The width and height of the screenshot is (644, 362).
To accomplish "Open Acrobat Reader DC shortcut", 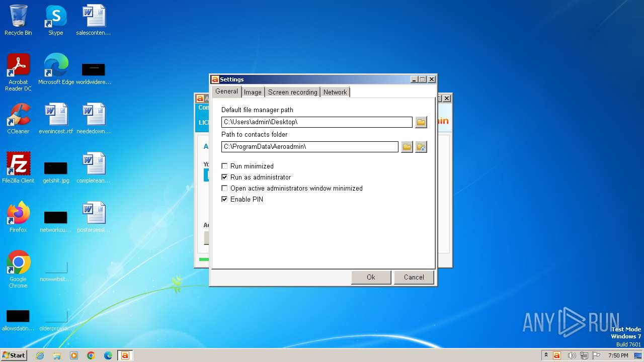I will pyautogui.click(x=18, y=72).
